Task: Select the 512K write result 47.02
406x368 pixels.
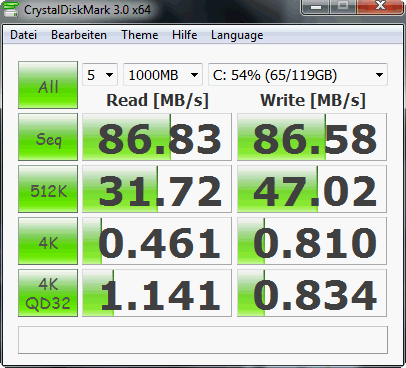Action: tap(312, 189)
